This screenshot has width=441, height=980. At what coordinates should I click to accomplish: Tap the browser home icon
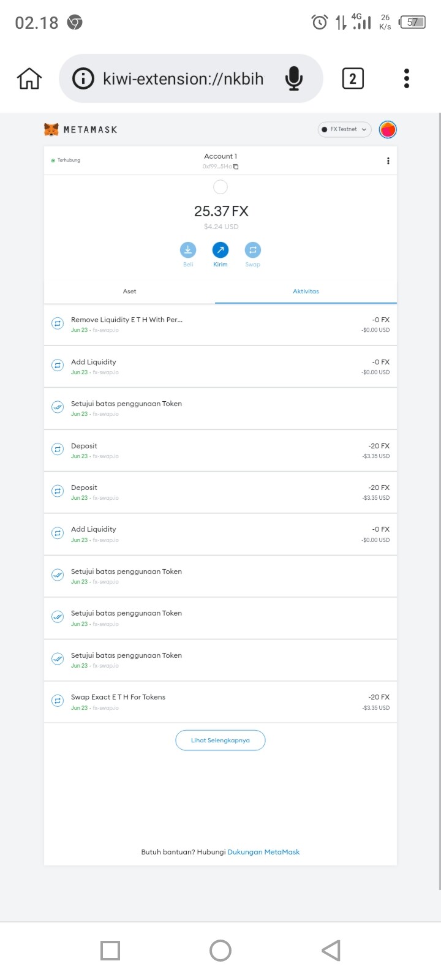click(x=29, y=78)
